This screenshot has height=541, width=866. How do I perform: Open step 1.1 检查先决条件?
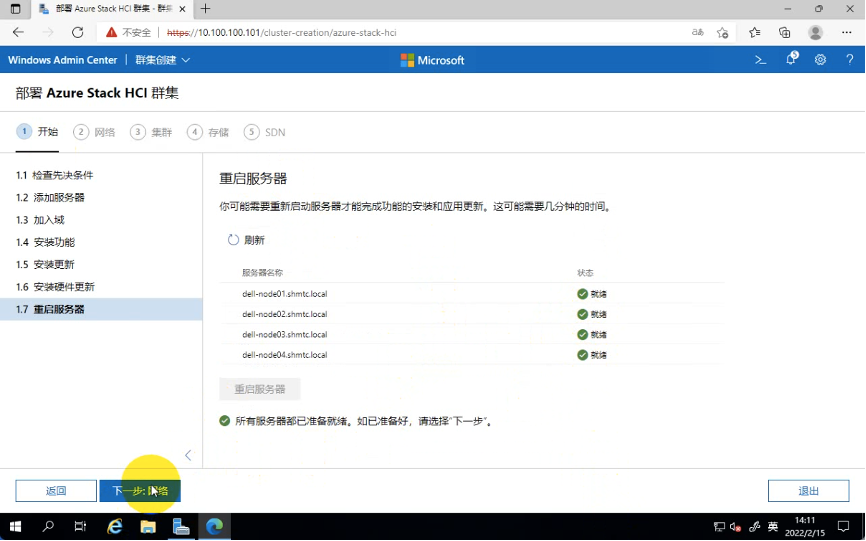point(101,176)
